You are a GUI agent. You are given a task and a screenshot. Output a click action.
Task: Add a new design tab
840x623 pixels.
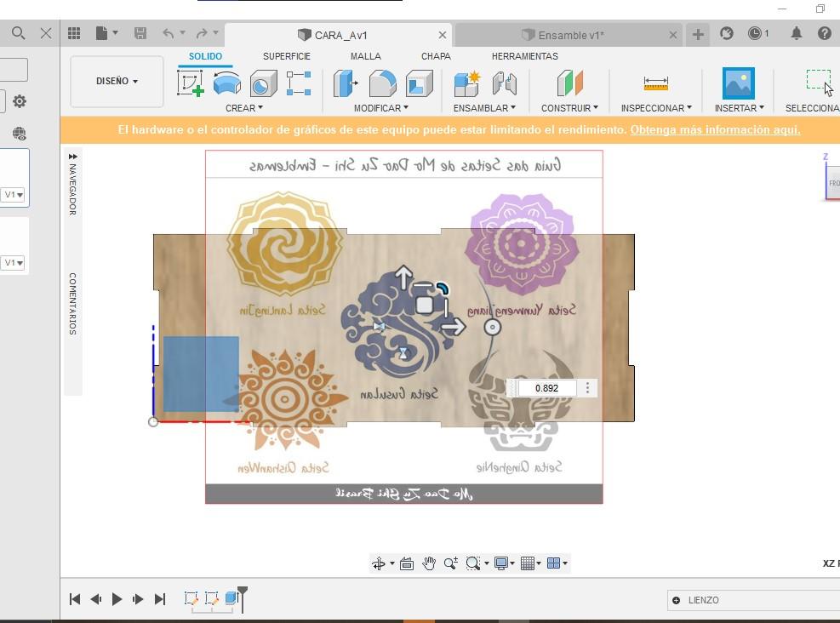click(698, 35)
